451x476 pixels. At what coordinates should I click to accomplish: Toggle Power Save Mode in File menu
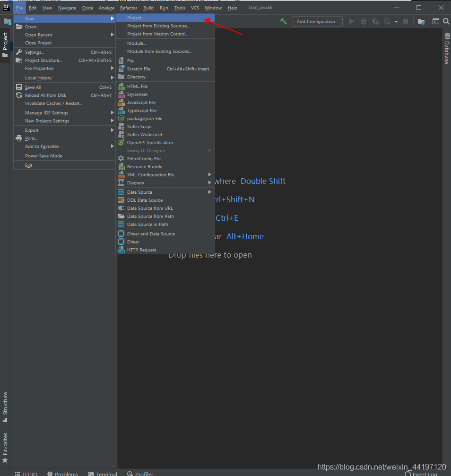tap(43, 156)
